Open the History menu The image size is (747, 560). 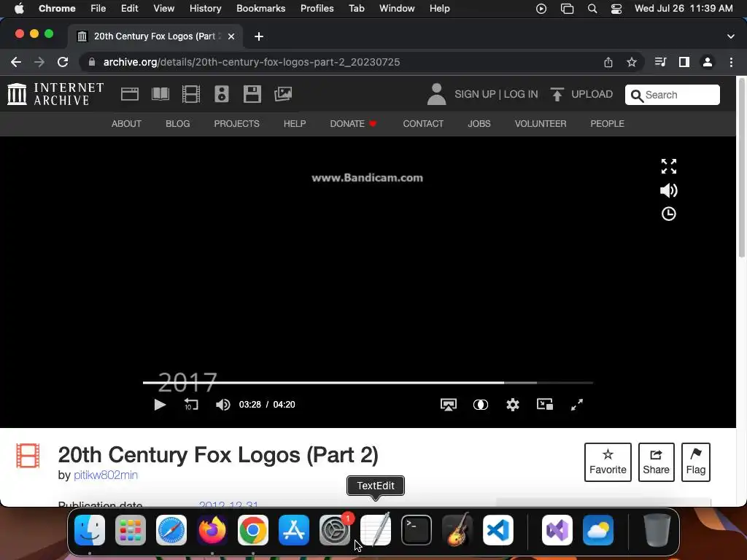[205, 8]
